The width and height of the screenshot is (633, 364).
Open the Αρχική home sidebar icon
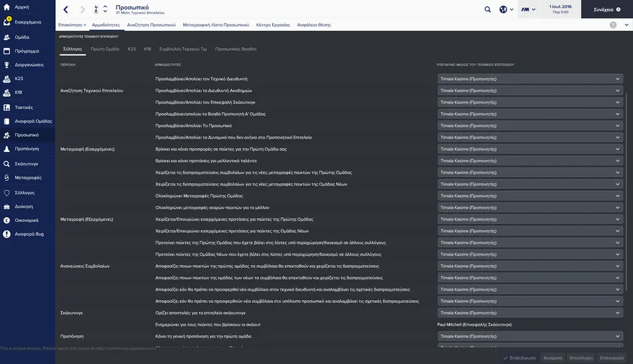7,7
